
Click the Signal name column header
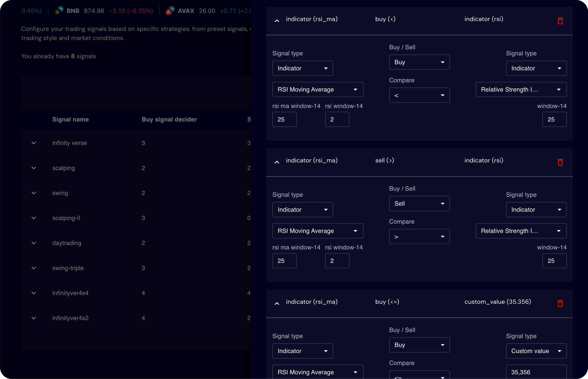(70, 119)
